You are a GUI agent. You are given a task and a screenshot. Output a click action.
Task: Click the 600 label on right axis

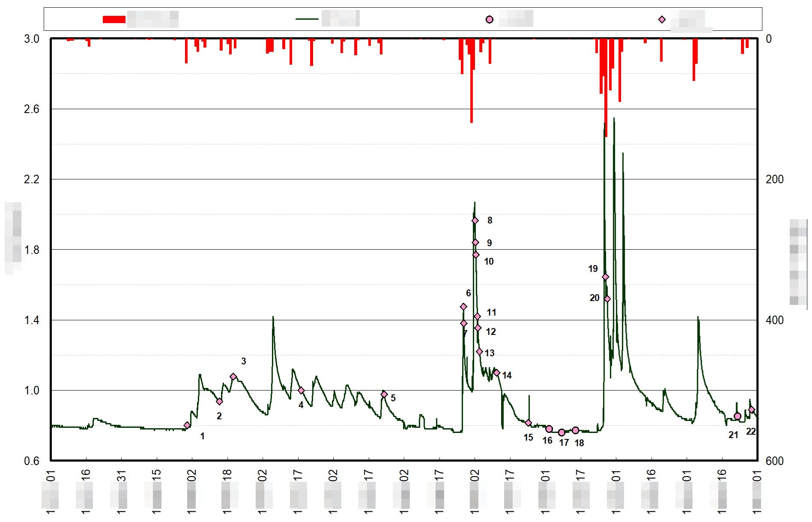[x=774, y=461]
